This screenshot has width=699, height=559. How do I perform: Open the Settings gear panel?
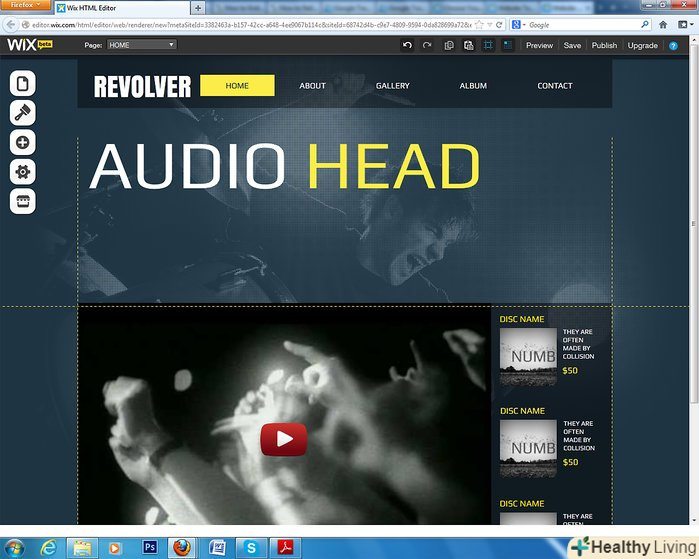point(23,172)
